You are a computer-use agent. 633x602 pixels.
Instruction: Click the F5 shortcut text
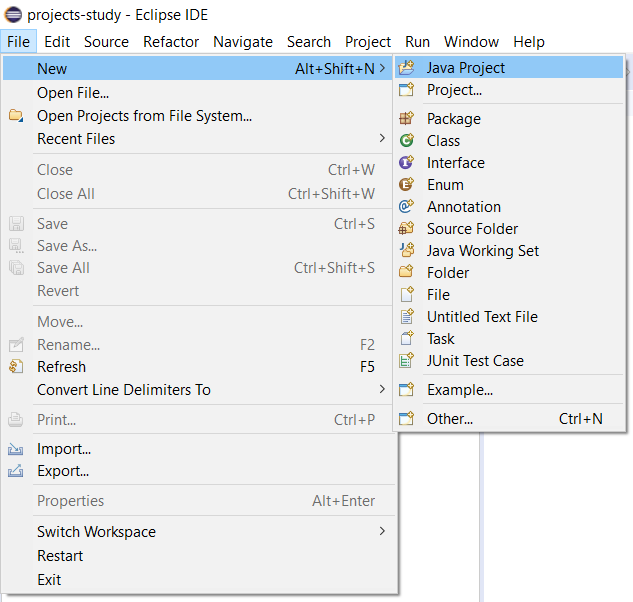[367, 367]
